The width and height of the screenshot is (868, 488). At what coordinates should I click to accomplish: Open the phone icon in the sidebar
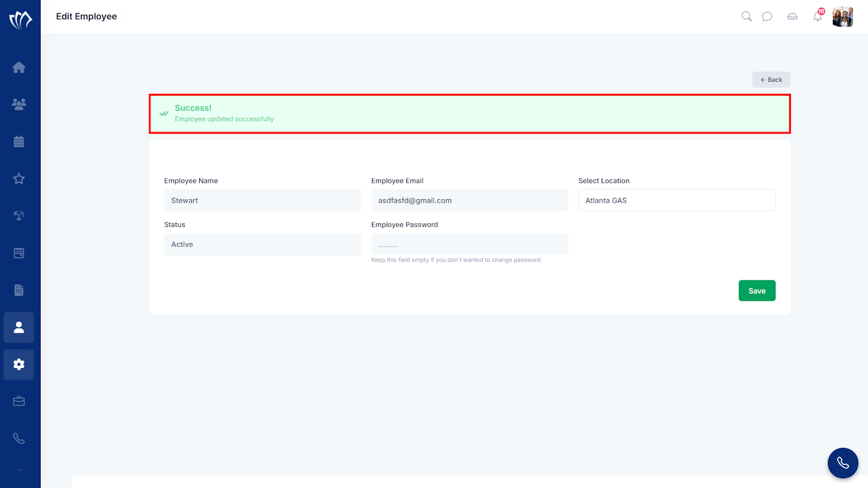tap(19, 439)
